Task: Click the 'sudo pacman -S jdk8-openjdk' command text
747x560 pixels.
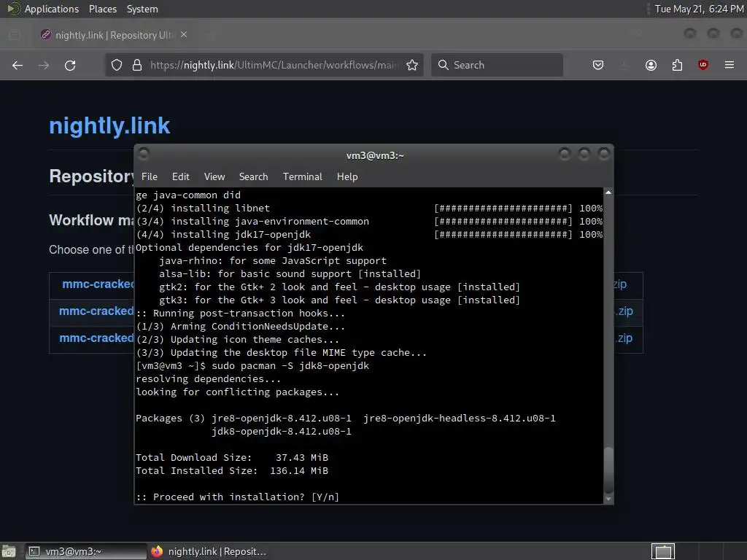Action: [x=290, y=366]
